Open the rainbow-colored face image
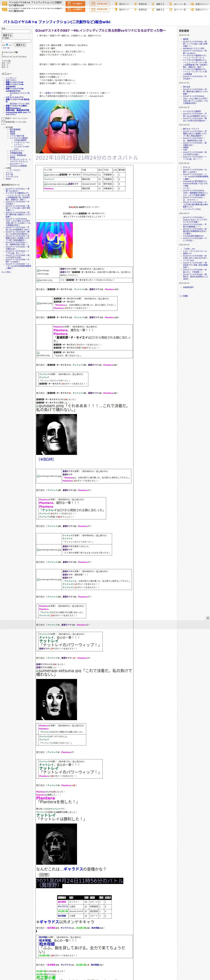This screenshot has height=980, width=210. (x=54, y=240)
